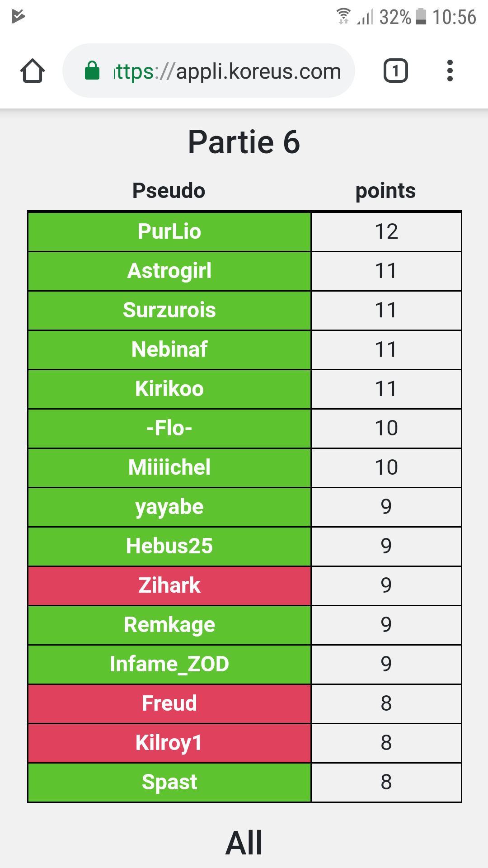The image size is (488, 868).
Task: Tap the Wi-Fi status icon
Action: pyautogui.click(x=343, y=16)
